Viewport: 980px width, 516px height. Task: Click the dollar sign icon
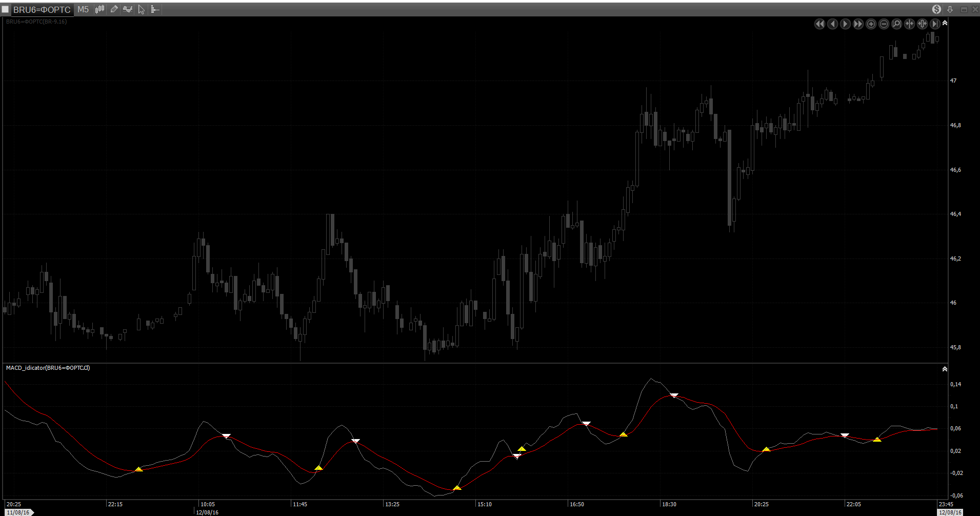(x=936, y=9)
